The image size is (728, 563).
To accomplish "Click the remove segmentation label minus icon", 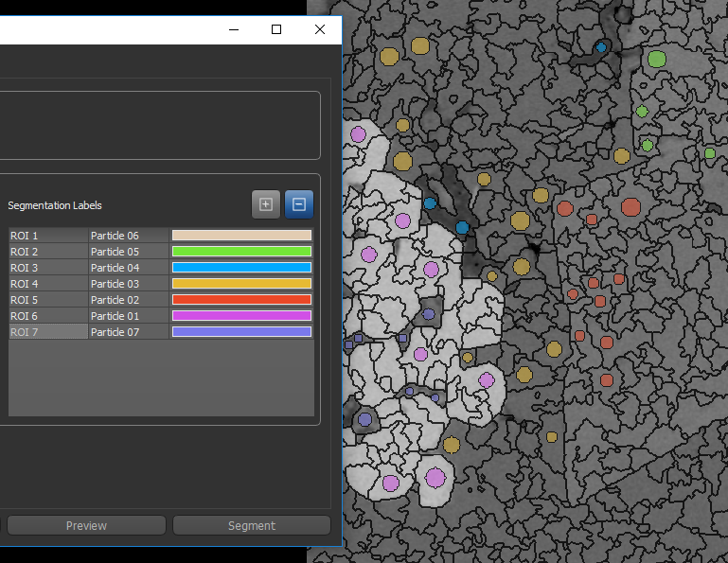I will point(299,204).
